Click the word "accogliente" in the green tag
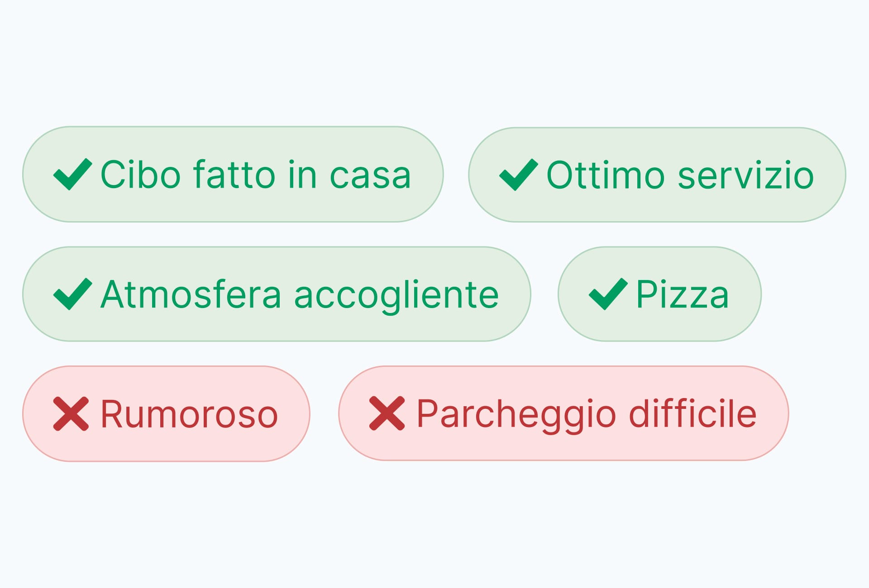This screenshot has height=588, width=869. pos(396,295)
